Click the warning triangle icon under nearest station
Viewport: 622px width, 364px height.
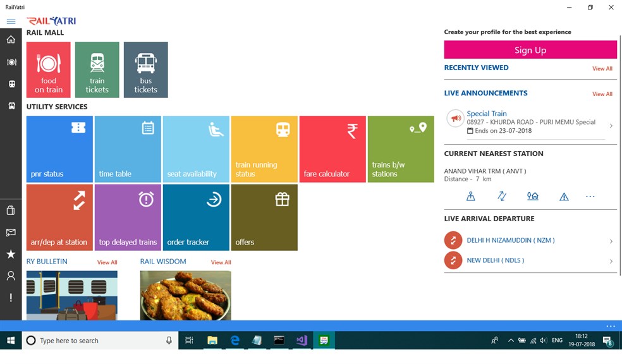coord(564,197)
